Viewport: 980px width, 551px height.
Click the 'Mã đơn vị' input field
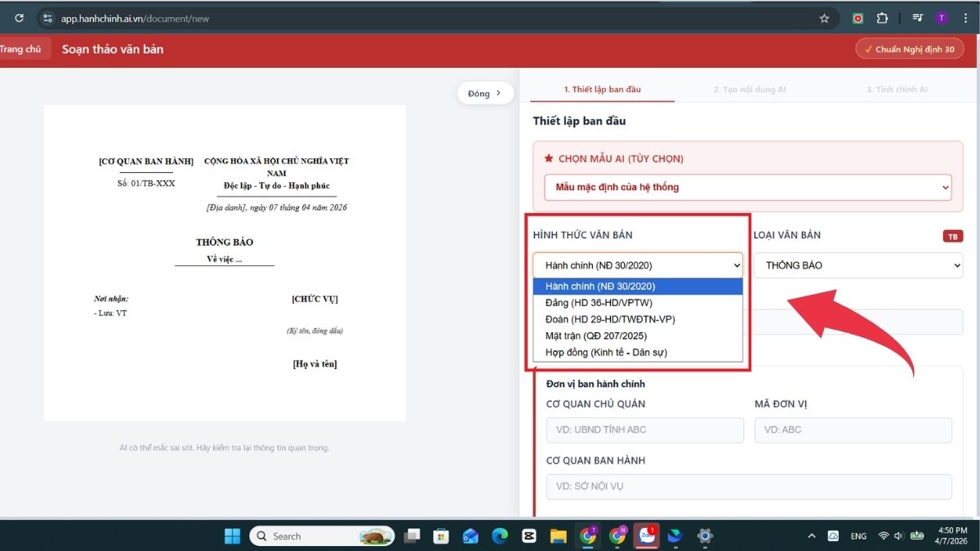(x=853, y=430)
